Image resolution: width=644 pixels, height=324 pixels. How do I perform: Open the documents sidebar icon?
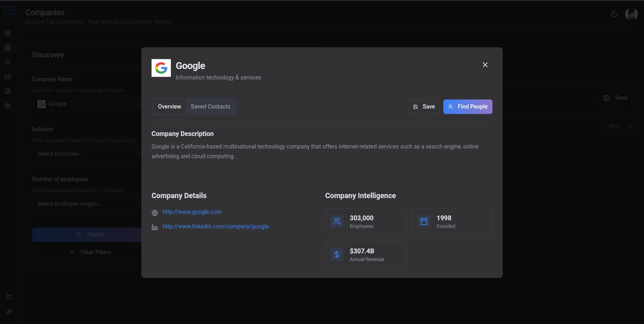8,91
